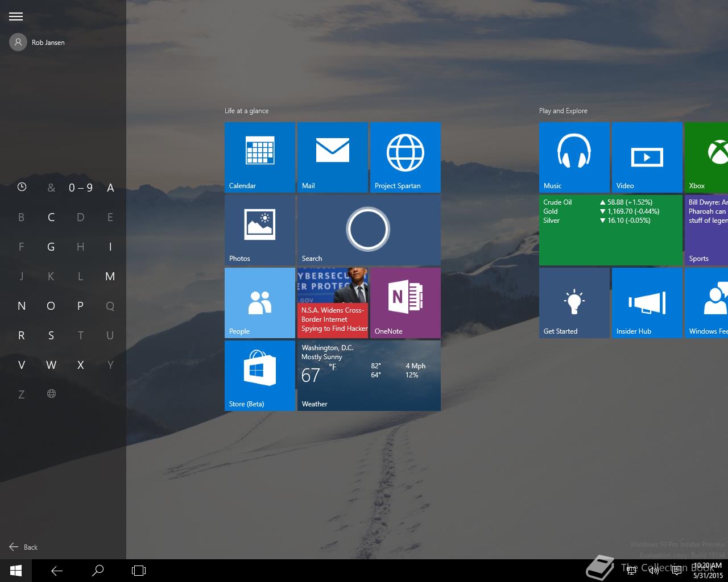The image size is (728, 582).
Task: Jump to apps starting with P
Action: 81,306
